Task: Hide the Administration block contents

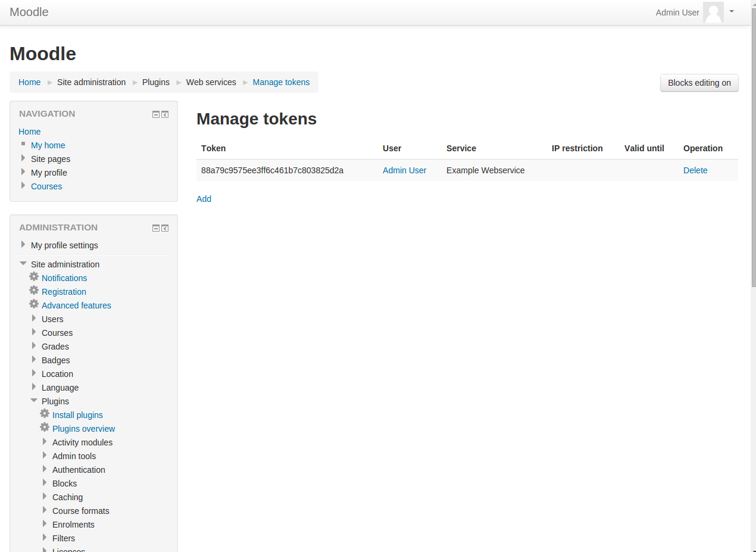Action: (156, 228)
